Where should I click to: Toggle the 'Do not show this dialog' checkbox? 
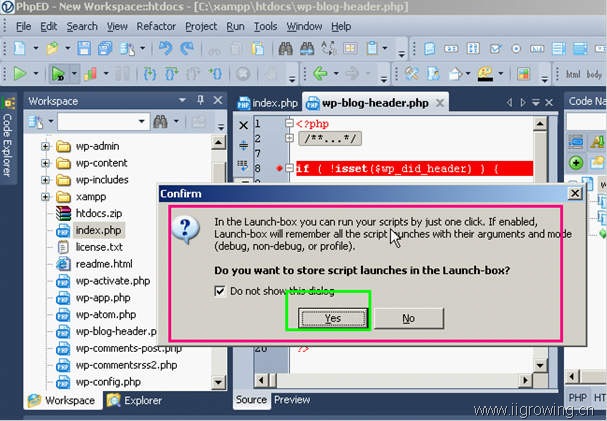(219, 291)
